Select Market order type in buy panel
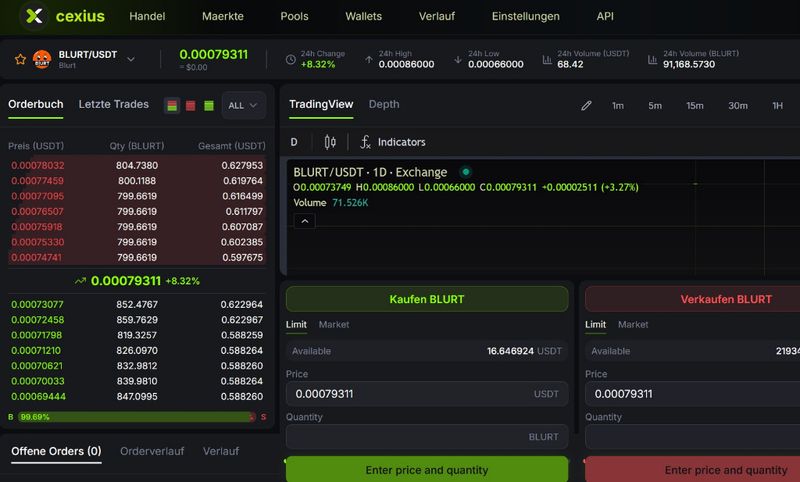800x482 pixels. 334,324
